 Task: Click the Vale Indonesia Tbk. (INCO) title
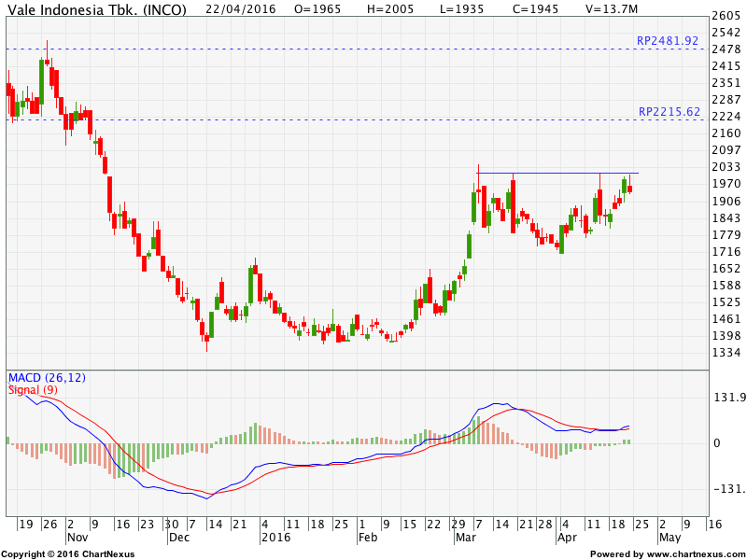coord(97,9)
